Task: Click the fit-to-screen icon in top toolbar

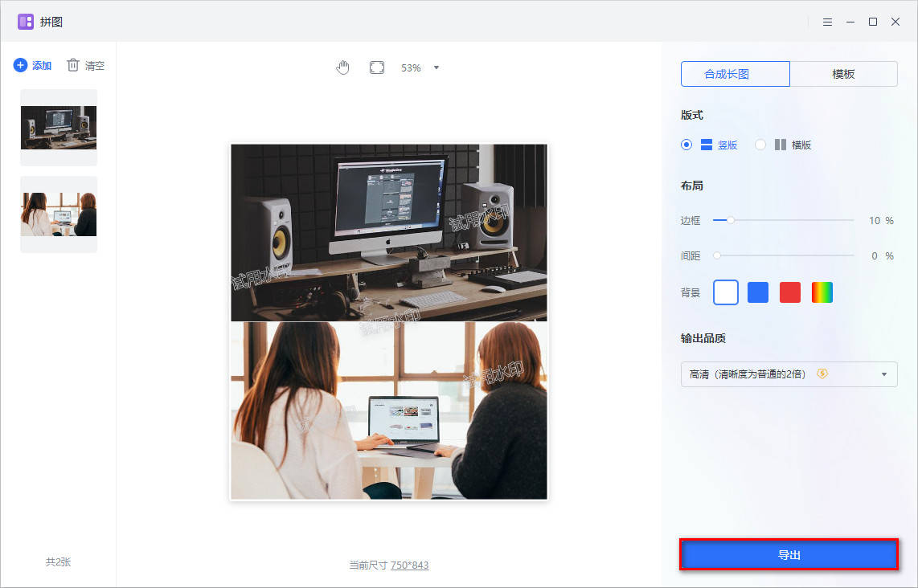Action: 376,67
